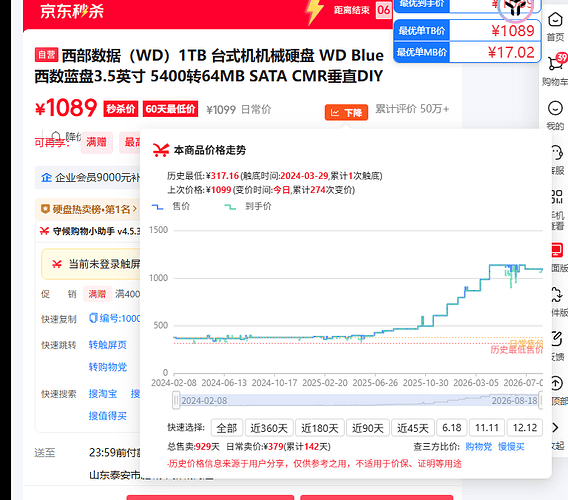Click the red logo beside 本商品价格走势
Image resolution: width=568 pixels, height=500 pixels.
161,150
